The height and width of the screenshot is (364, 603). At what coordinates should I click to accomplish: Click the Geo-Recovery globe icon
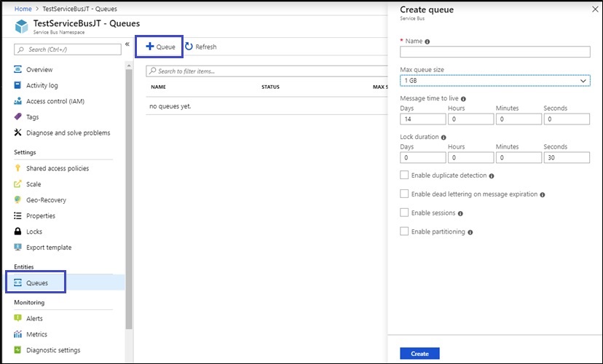[17, 199]
